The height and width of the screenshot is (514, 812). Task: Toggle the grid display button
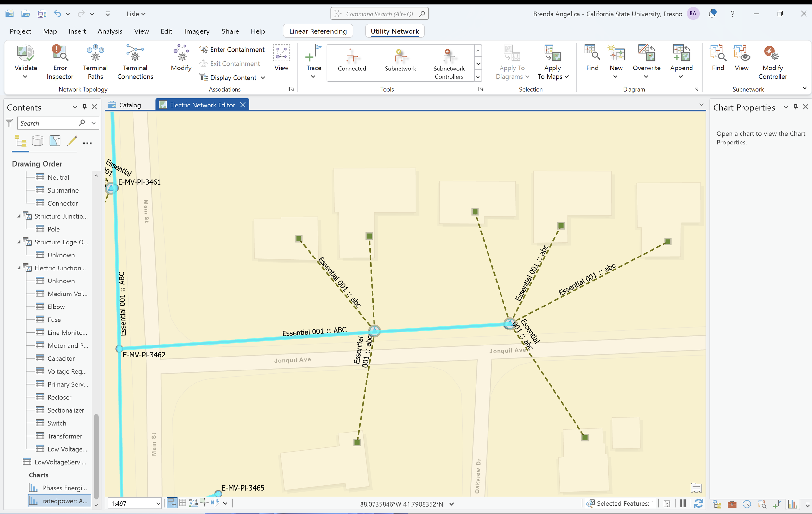click(x=183, y=503)
